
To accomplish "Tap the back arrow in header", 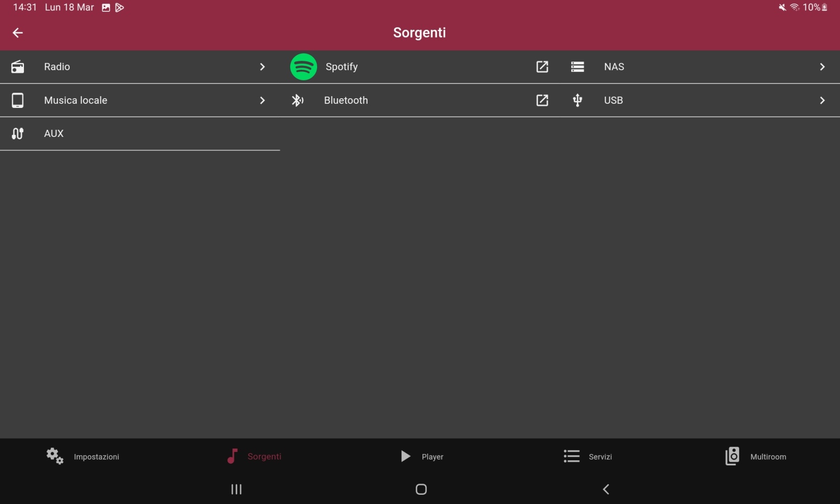I will pyautogui.click(x=18, y=33).
